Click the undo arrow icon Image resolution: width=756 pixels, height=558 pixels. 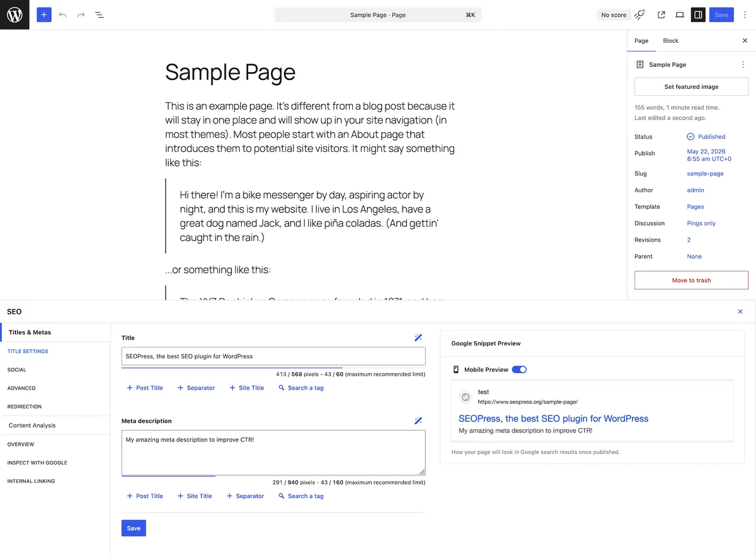pos(62,15)
